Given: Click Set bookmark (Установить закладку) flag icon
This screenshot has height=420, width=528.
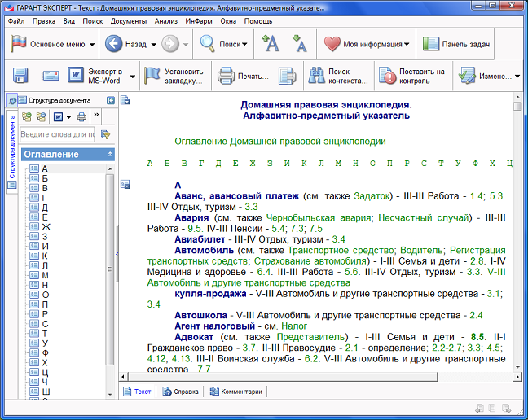Looking at the screenshot, I should click(x=152, y=77).
